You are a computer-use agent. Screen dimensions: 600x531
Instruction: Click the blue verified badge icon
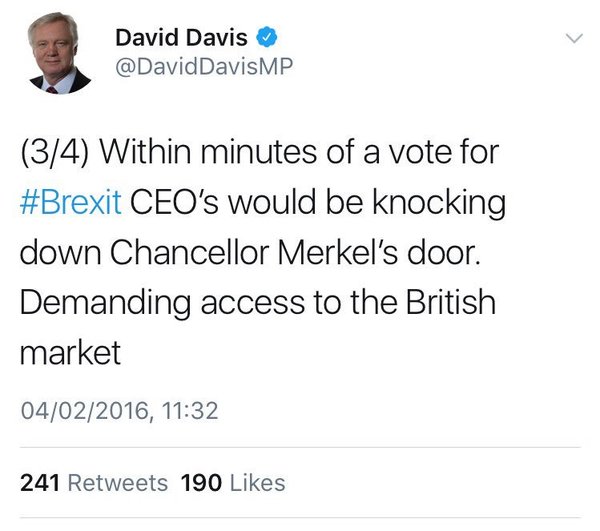(x=266, y=39)
